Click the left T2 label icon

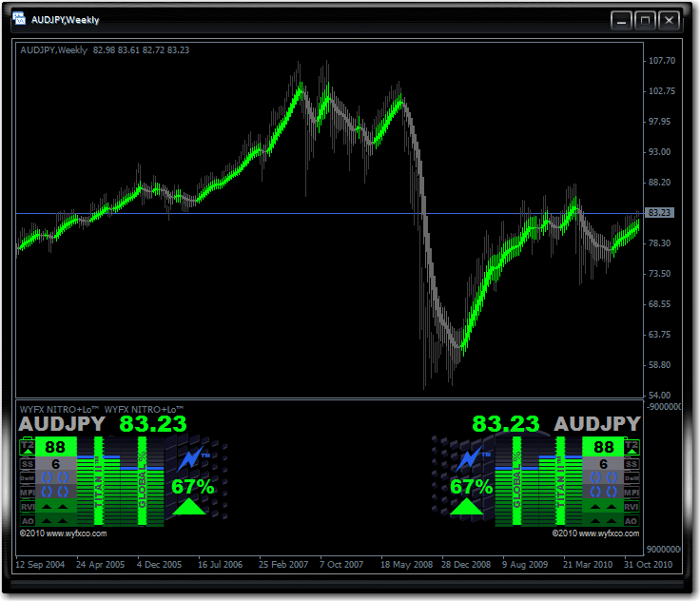pyautogui.click(x=28, y=447)
